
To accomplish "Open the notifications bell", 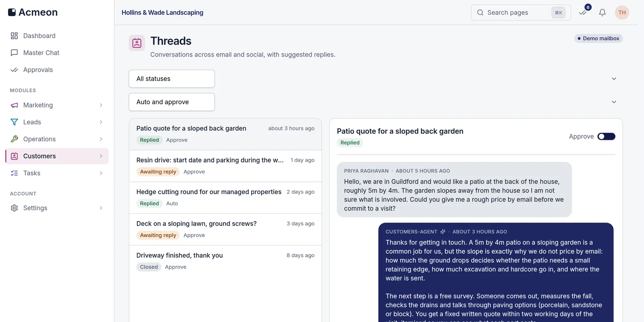I will tap(602, 12).
